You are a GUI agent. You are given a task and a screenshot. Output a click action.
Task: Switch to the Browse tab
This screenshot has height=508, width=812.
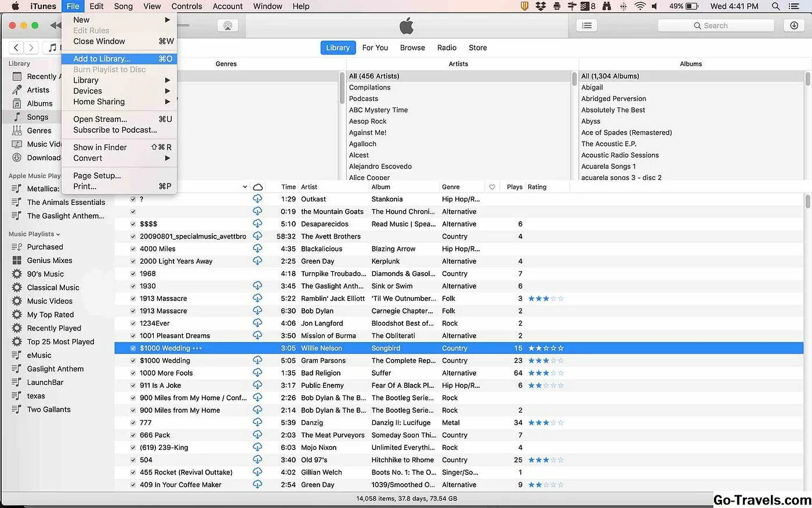coord(412,48)
